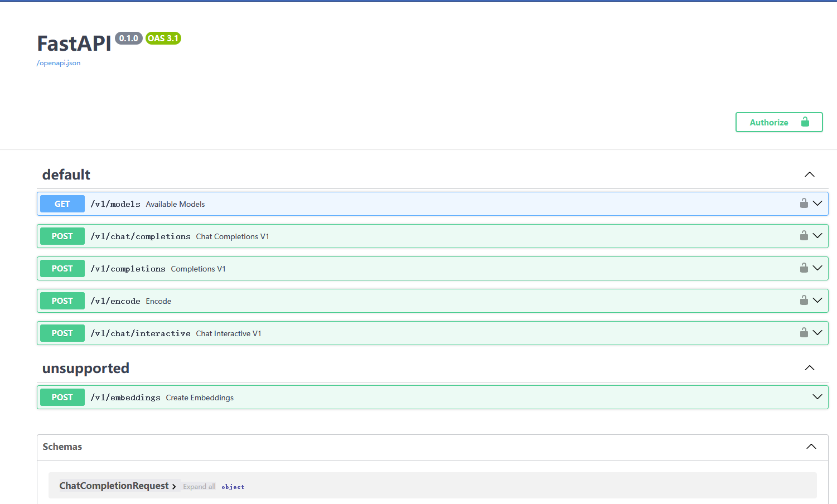This screenshot has width=837, height=504.
Task: Click the lock icon on /v1/encode row
Action: pyautogui.click(x=804, y=301)
